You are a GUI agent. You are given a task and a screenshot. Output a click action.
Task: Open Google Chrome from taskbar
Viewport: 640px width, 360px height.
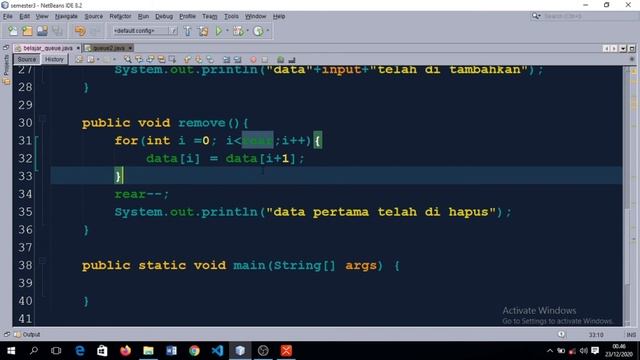(194, 351)
